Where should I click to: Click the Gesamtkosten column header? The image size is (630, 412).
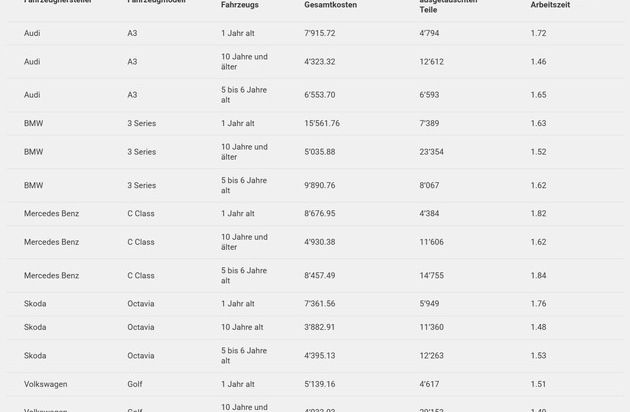(330, 5)
